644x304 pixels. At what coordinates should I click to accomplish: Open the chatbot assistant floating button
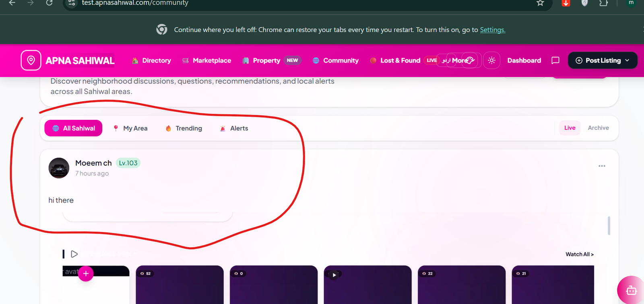631,290
